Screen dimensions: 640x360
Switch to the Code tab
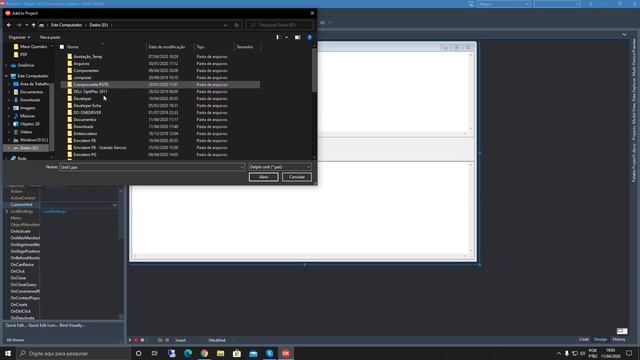point(584,340)
